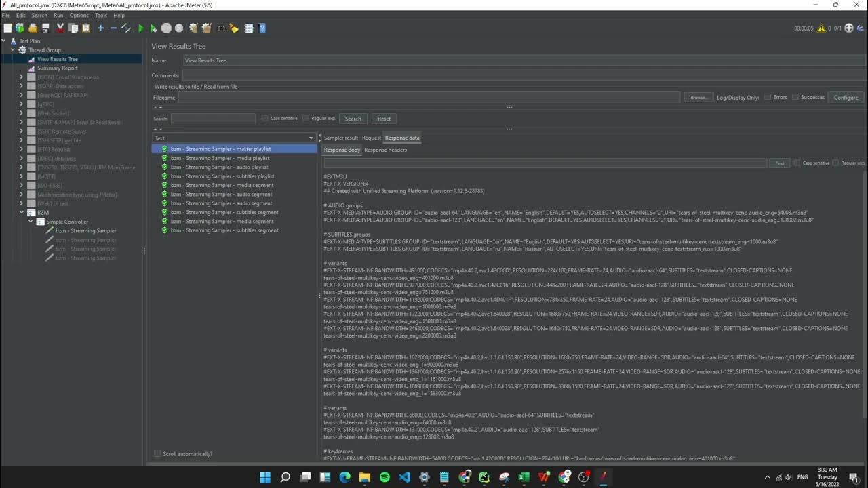
Task: Tick the Scroll automatically checkbox
Action: [157, 453]
